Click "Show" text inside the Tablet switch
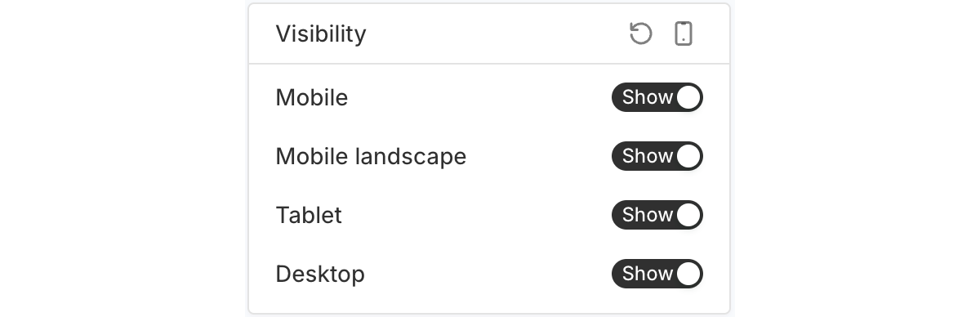980x317 pixels. pyautogui.click(x=648, y=215)
